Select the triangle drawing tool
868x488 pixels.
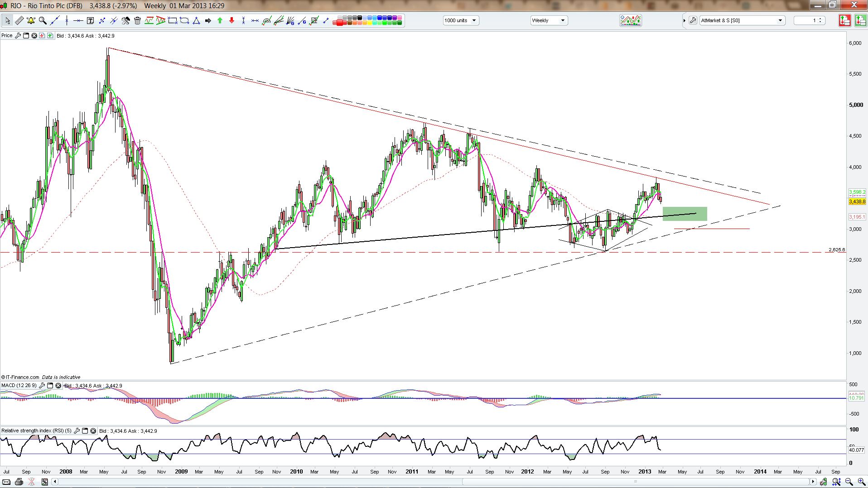(x=196, y=20)
